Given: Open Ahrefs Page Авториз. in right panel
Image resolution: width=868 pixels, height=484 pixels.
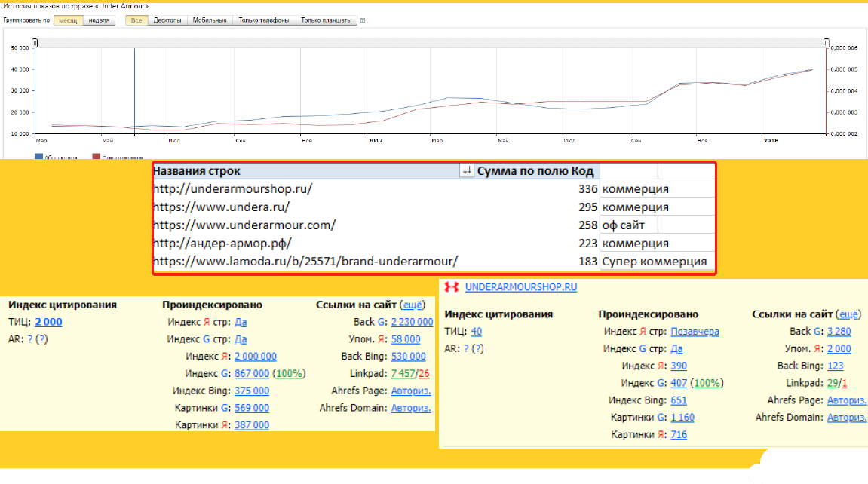Looking at the screenshot, I should click(x=847, y=400).
